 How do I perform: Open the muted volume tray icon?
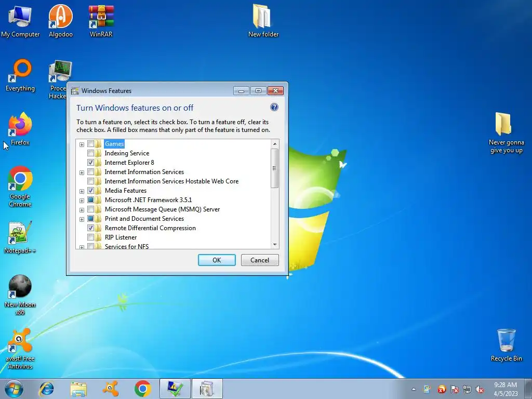click(480, 390)
